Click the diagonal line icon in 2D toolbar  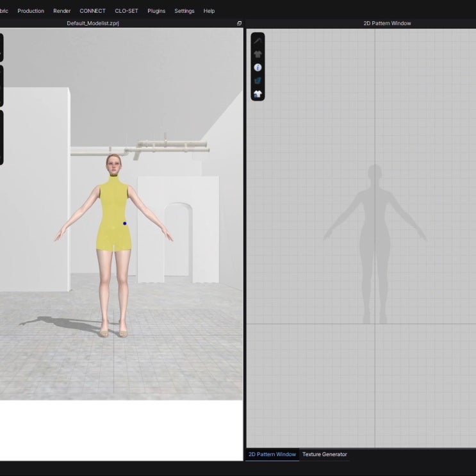(258, 41)
